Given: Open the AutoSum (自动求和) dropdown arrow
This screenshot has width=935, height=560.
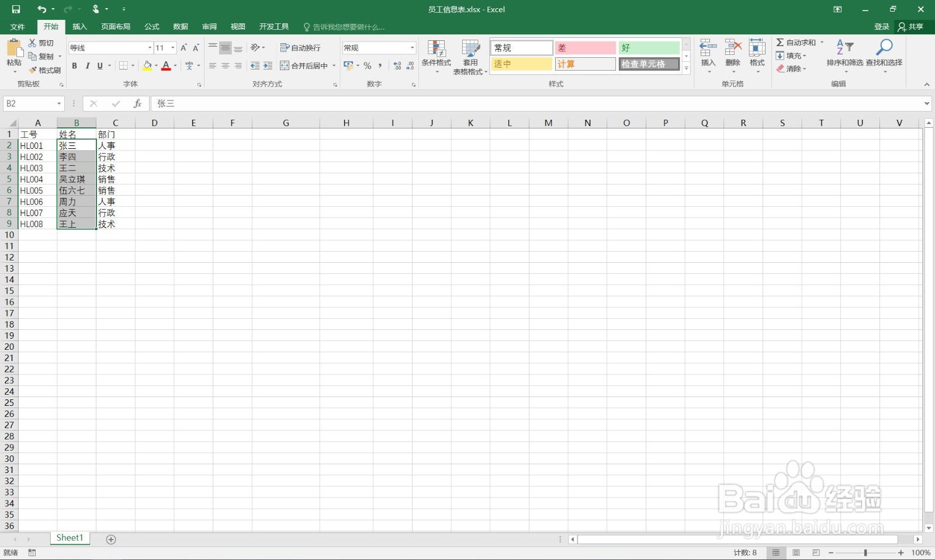Looking at the screenshot, I should [822, 43].
